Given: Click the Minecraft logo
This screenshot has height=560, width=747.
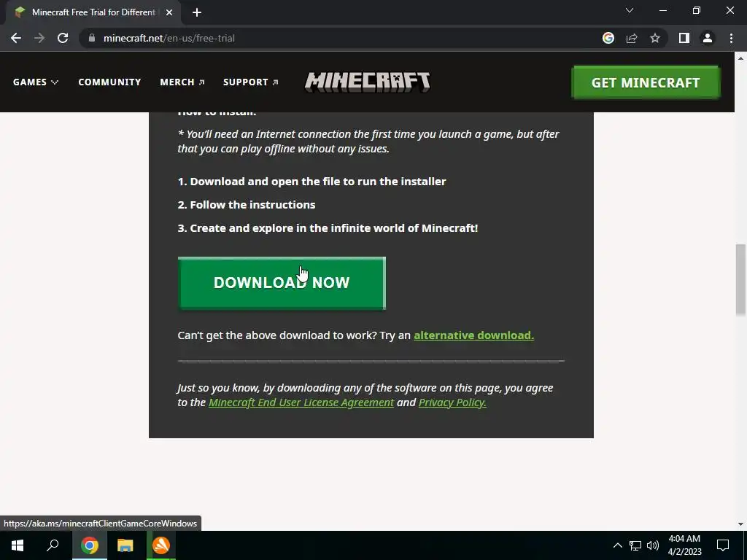Looking at the screenshot, I should click(368, 82).
